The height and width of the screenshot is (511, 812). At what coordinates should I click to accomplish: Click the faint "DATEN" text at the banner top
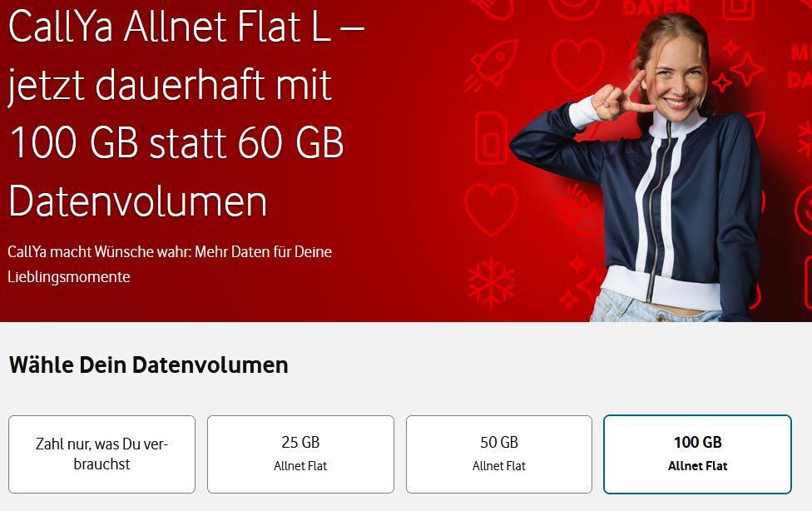[656, 7]
